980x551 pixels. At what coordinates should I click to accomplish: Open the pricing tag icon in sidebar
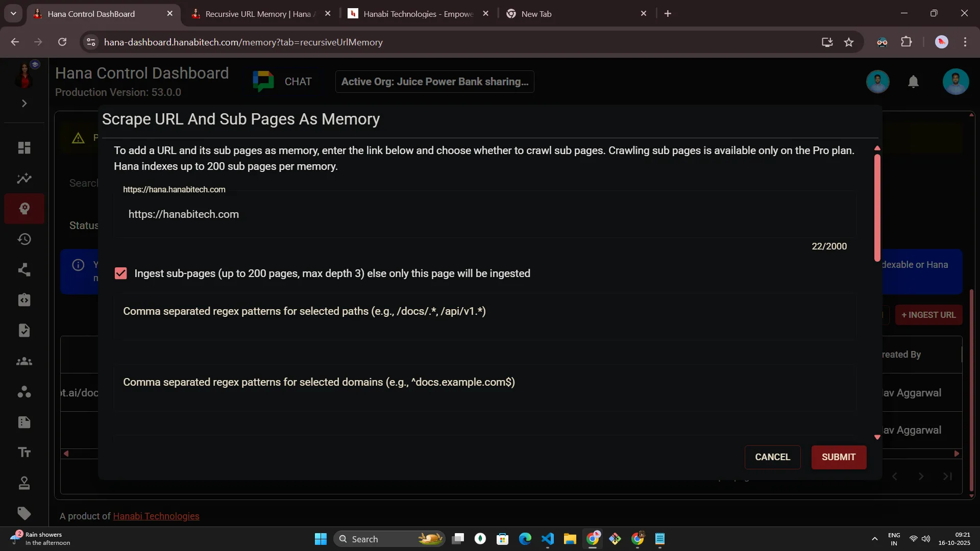(x=24, y=513)
